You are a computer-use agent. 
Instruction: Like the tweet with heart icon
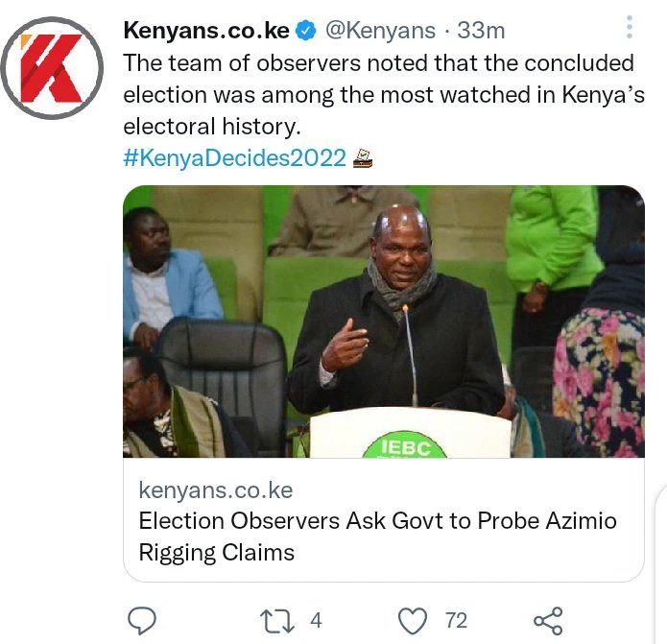412,621
